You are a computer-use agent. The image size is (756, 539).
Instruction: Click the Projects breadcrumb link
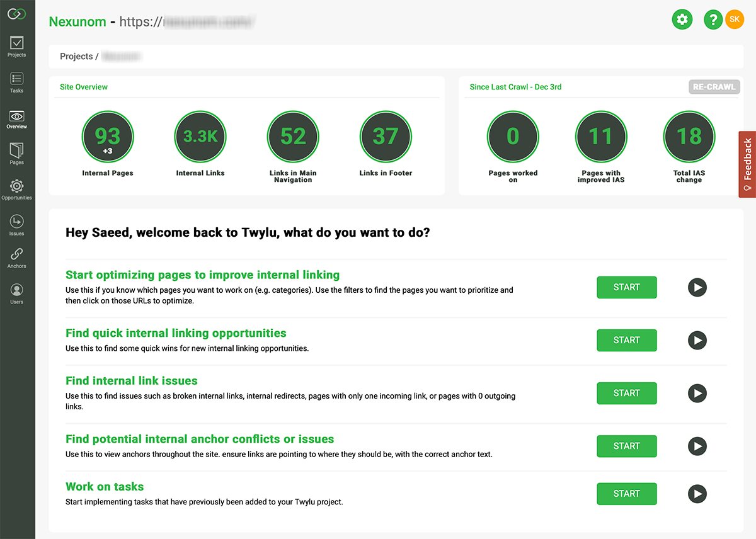point(76,57)
